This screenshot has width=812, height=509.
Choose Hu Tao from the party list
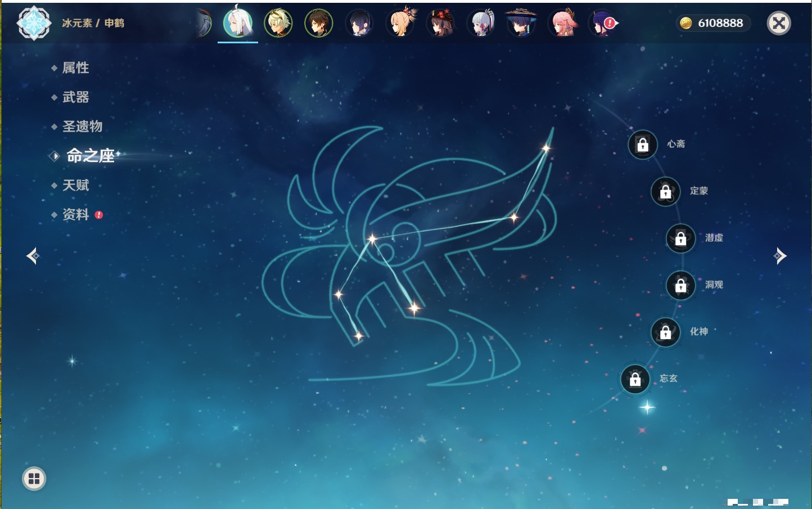click(441, 24)
